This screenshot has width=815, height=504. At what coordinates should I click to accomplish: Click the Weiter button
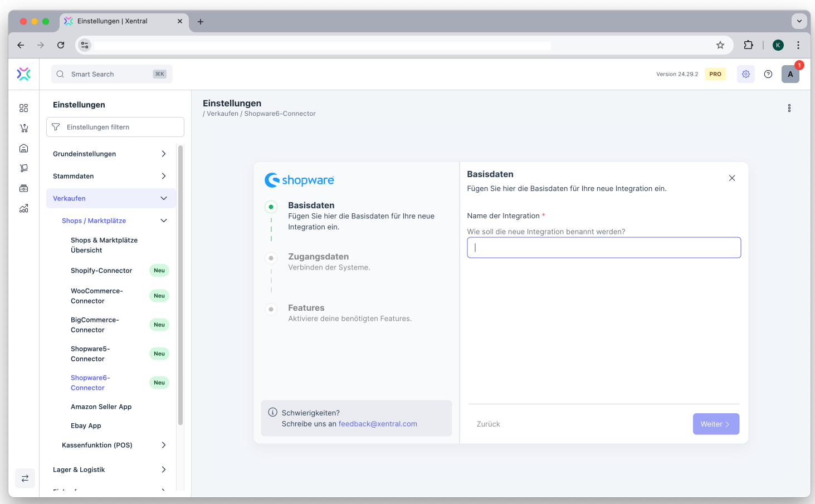click(716, 424)
